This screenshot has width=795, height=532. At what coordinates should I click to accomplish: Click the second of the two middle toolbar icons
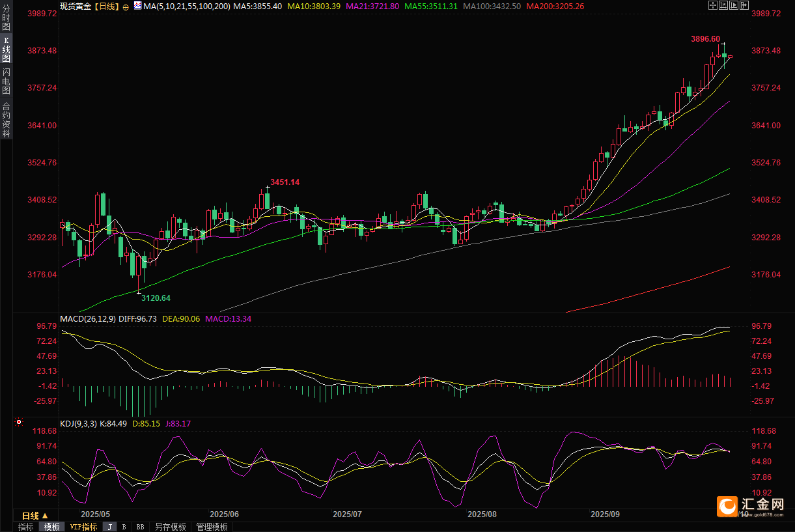(x=734, y=6)
